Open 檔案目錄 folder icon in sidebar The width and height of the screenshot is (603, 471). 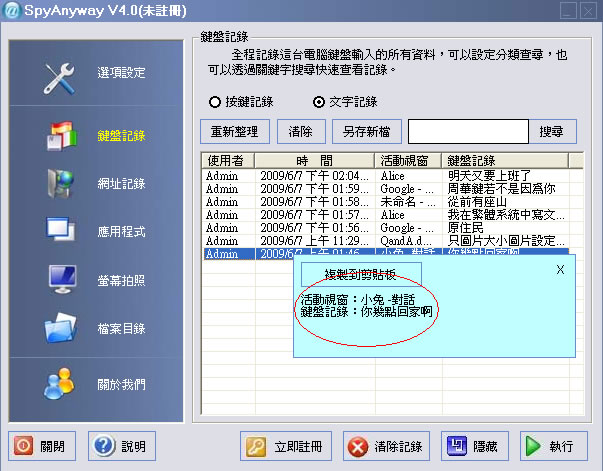(x=61, y=327)
